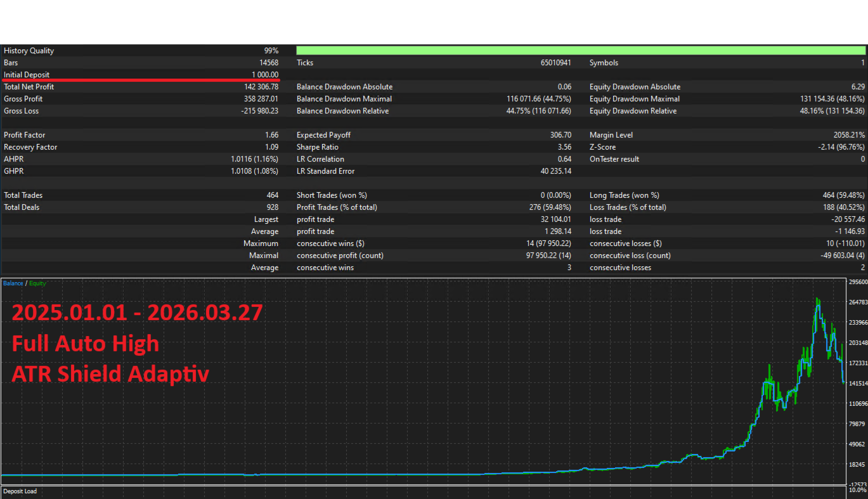Select the LR Standard Error value 40 235.14
Image resolution: width=868 pixels, height=499 pixels.
click(x=556, y=171)
